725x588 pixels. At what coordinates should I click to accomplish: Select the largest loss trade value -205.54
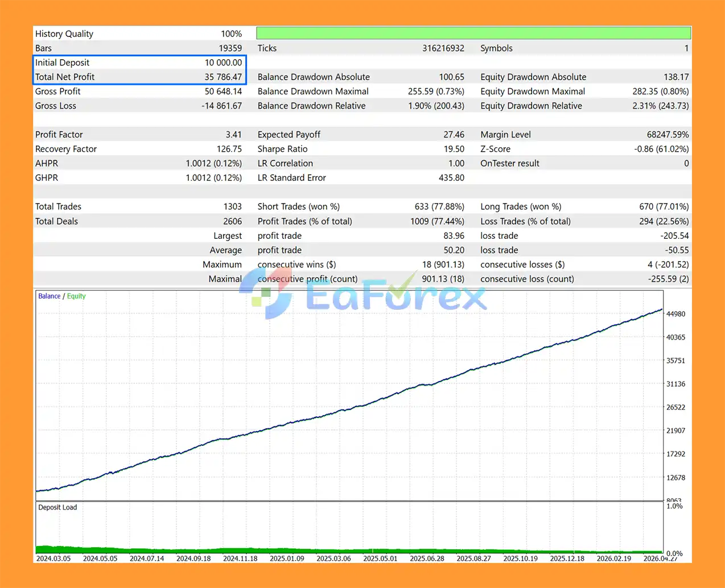(675, 235)
